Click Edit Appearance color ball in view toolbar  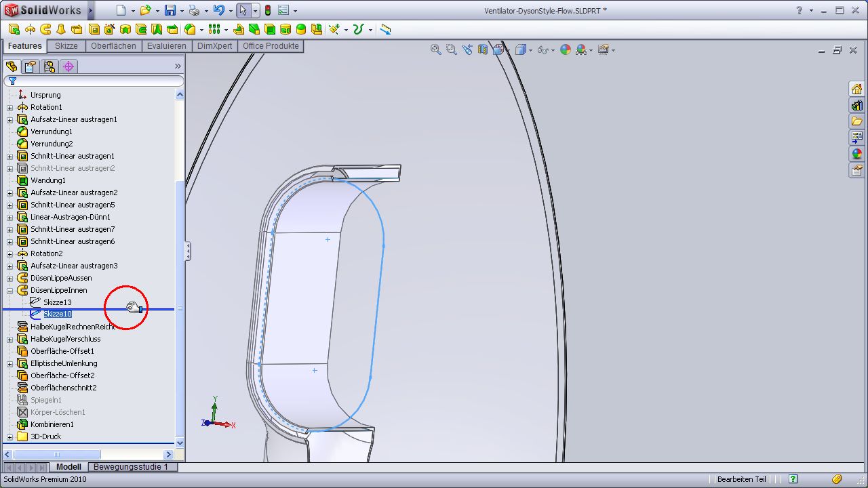[x=566, y=49]
